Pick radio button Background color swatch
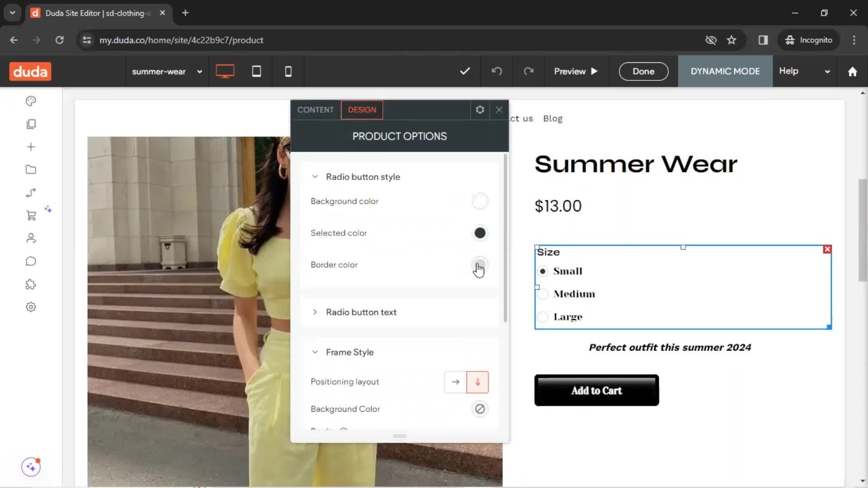Viewport: 868px width, 488px height. click(x=480, y=201)
